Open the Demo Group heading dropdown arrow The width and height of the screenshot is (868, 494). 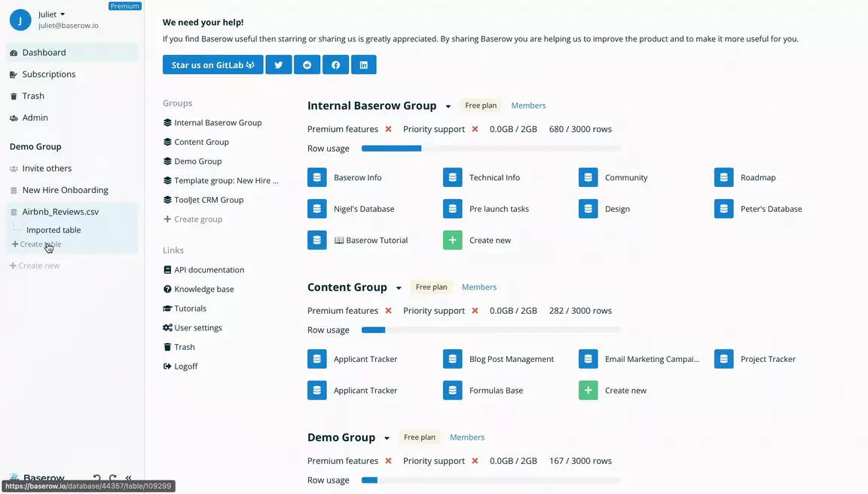(387, 438)
